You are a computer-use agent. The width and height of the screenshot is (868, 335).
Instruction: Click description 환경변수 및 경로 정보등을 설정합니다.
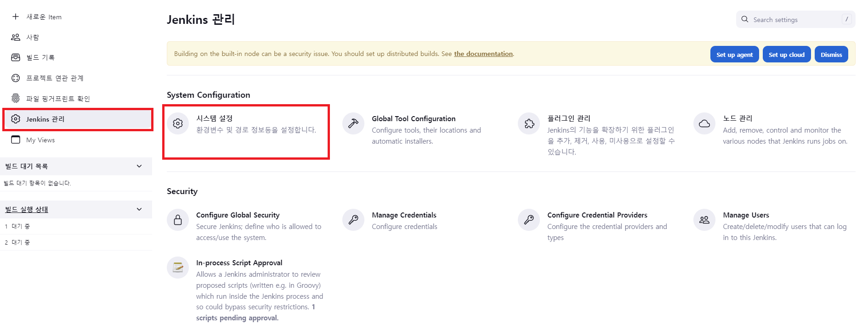[256, 130]
